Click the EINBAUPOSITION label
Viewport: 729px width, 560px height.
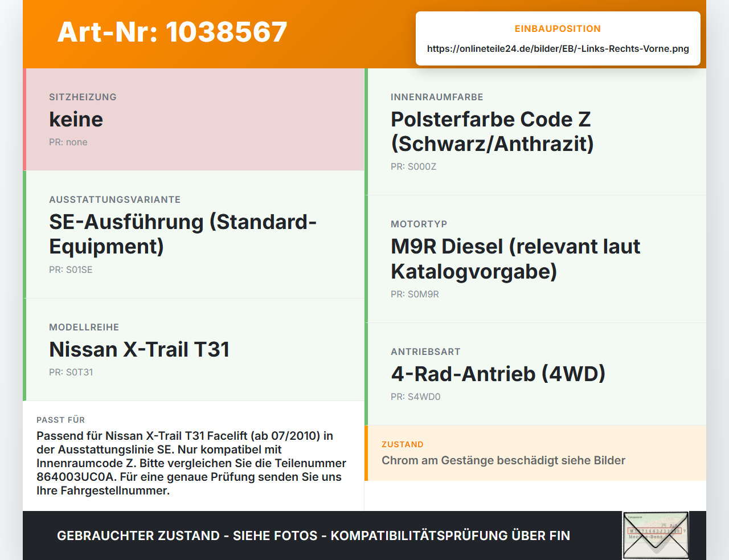tap(558, 28)
